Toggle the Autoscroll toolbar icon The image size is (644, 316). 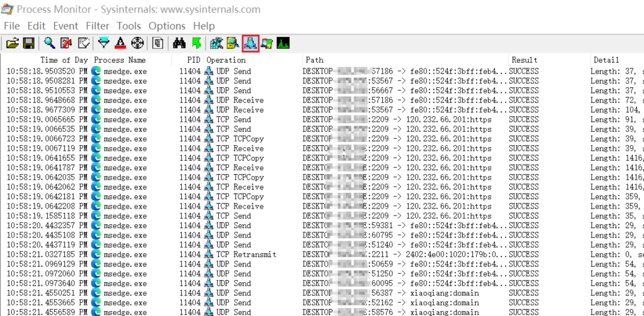[66, 43]
